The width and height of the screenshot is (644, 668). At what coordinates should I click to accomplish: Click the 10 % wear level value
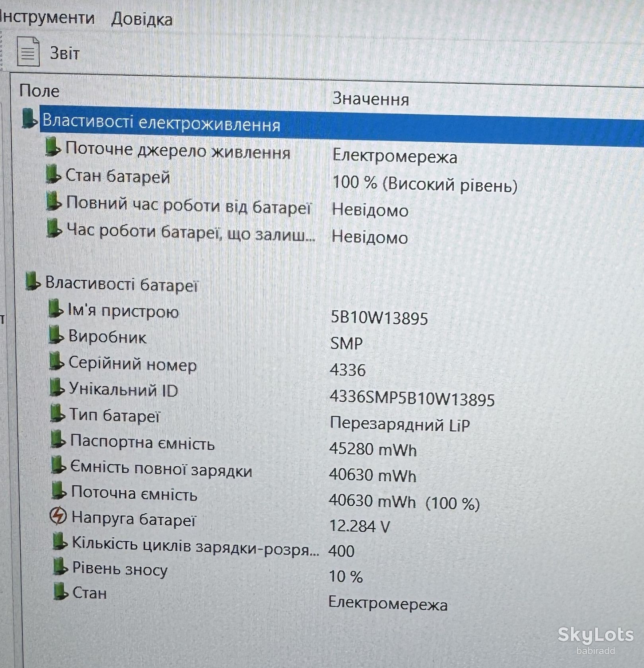(346, 576)
